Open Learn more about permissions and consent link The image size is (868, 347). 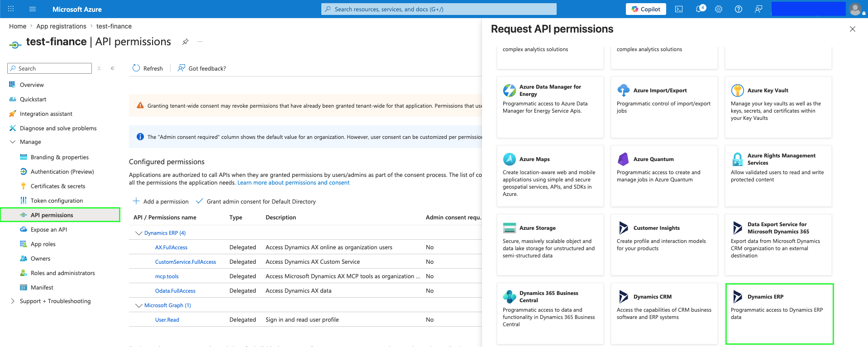[x=293, y=183]
